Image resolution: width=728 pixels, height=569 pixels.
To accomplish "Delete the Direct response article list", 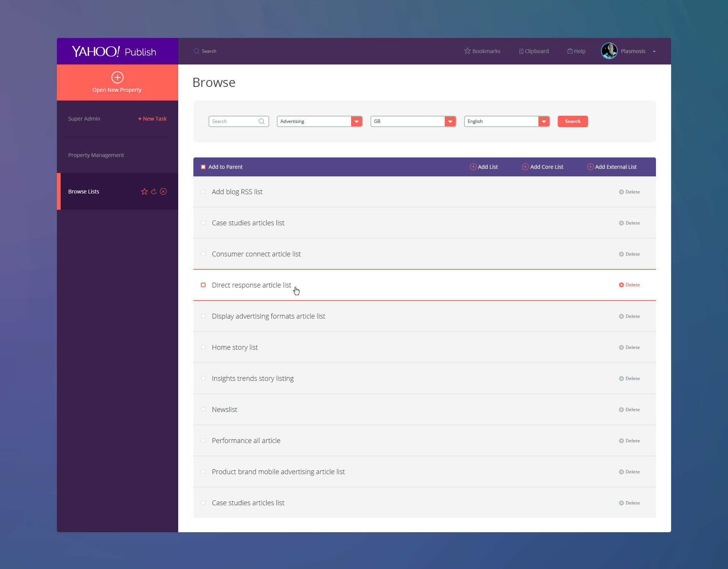I will 629,285.
